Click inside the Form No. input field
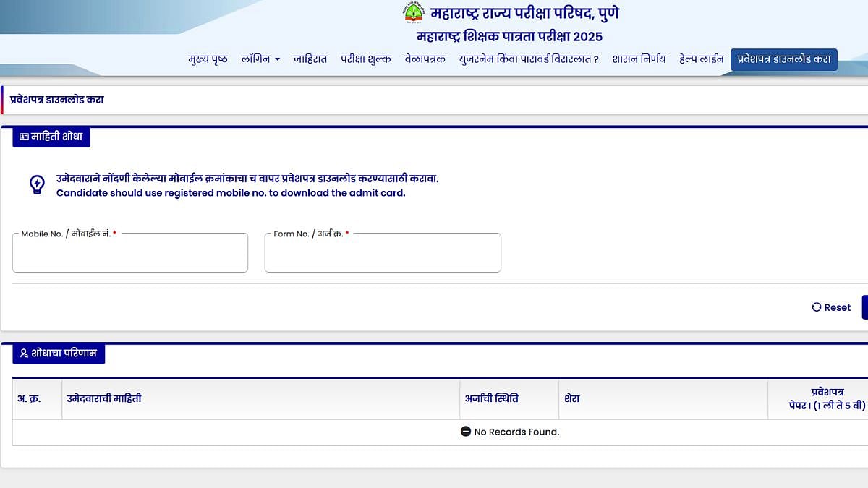Image resolution: width=868 pixels, height=488 pixels. [383, 254]
